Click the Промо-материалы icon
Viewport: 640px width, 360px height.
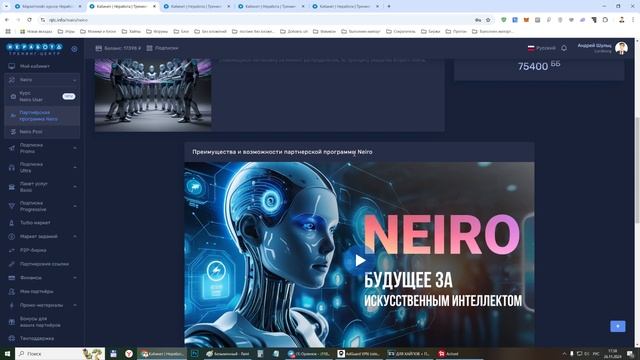[x=12, y=305]
